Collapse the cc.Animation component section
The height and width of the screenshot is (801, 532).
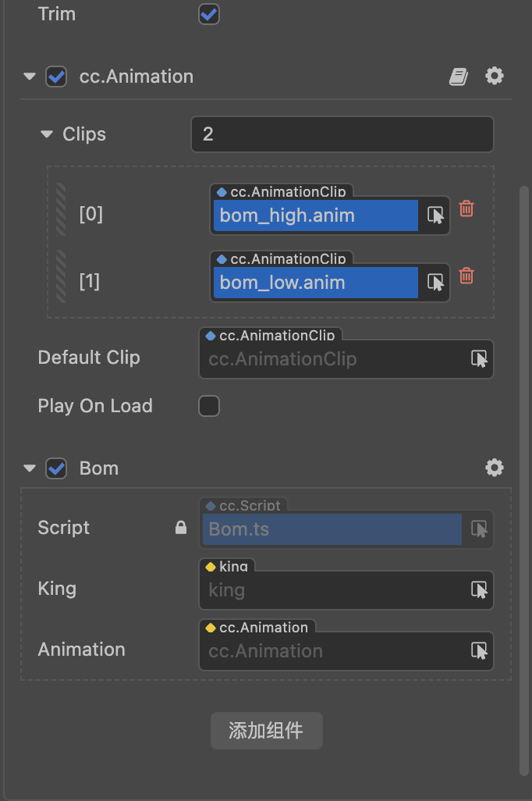(x=30, y=77)
